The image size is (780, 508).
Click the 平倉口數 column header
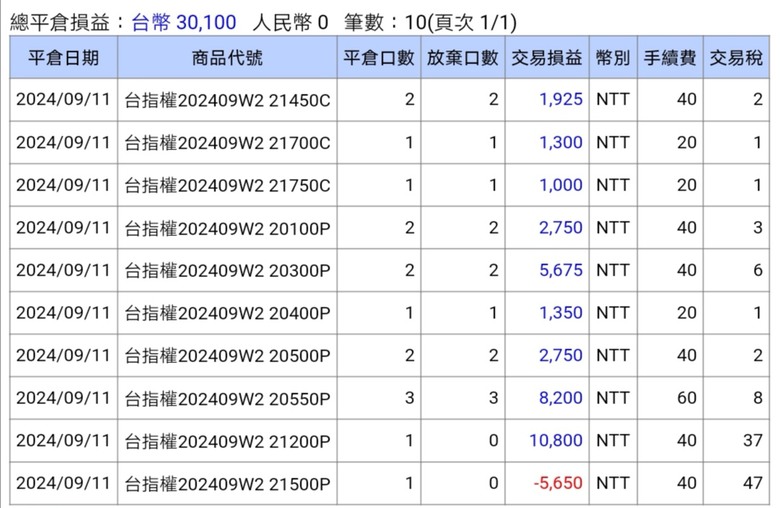(379, 58)
